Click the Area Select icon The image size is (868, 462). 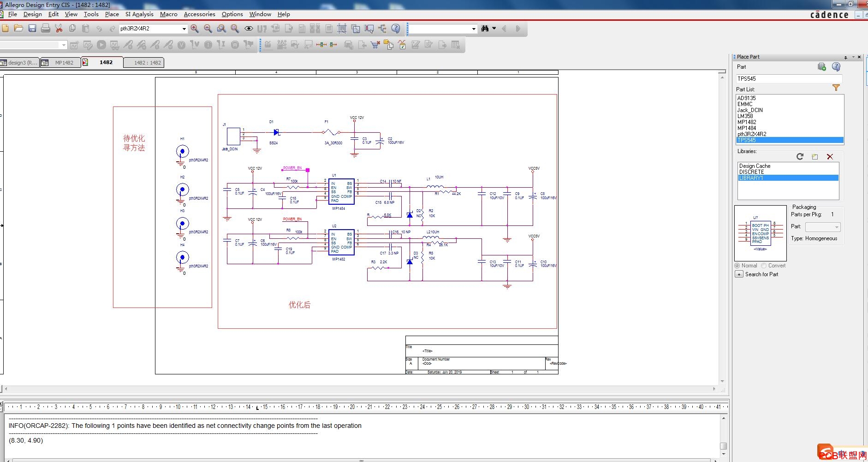[x=356, y=29]
